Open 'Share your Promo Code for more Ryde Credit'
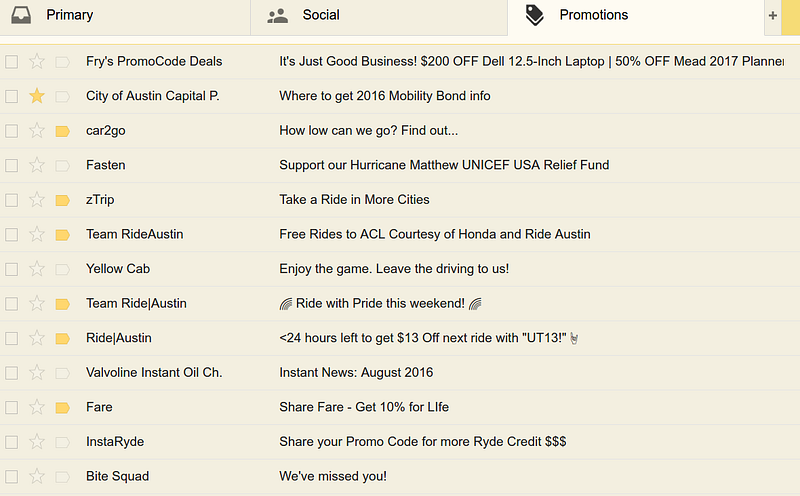 click(422, 441)
